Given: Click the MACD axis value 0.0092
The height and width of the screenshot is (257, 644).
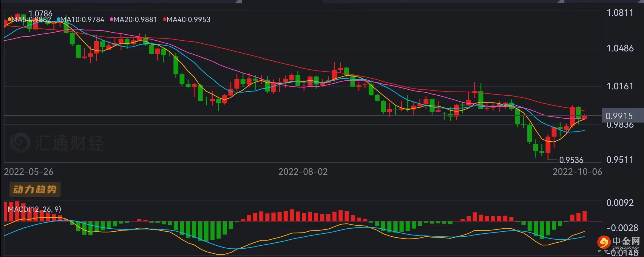Looking at the screenshot, I should [620, 203].
